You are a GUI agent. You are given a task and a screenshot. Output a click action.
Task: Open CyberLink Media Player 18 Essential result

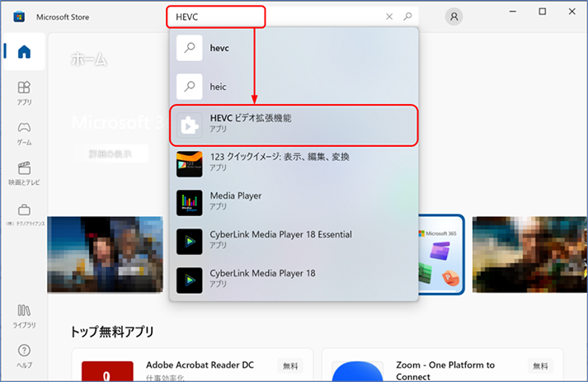(294, 241)
